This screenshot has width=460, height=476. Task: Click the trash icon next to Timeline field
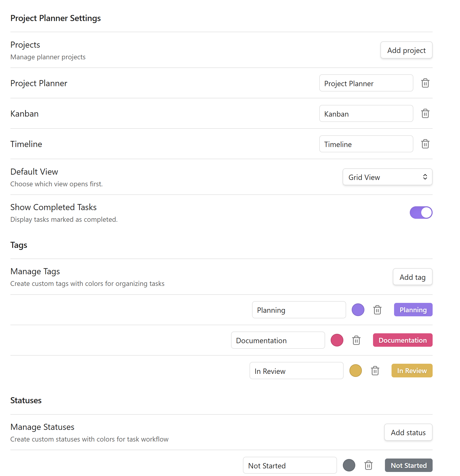pyautogui.click(x=425, y=144)
